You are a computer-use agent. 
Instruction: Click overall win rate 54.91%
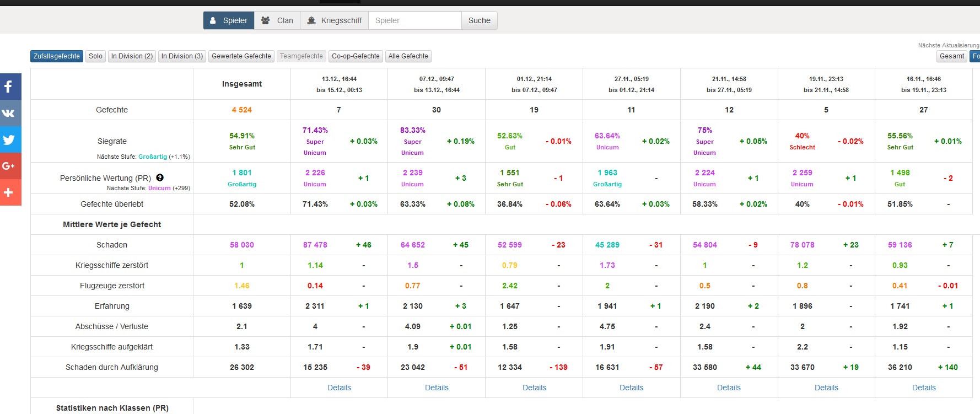tap(242, 136)
